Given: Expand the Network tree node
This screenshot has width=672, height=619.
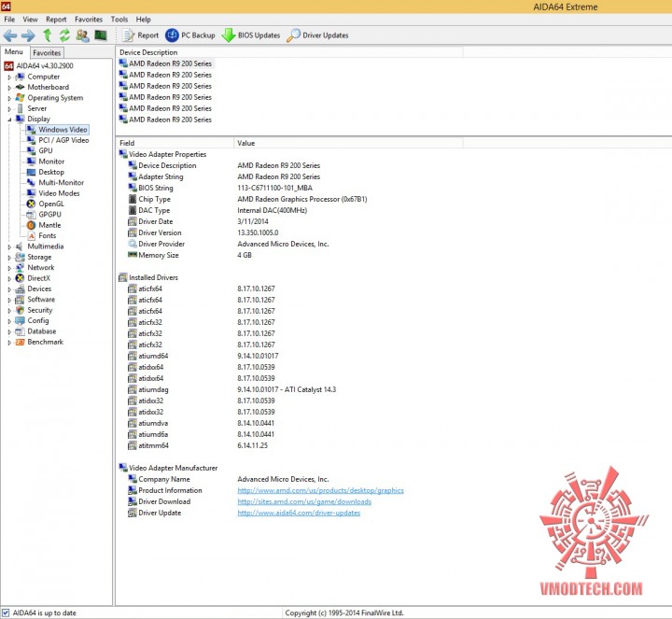Looking at the screenshot, I should tap(9, 268).
